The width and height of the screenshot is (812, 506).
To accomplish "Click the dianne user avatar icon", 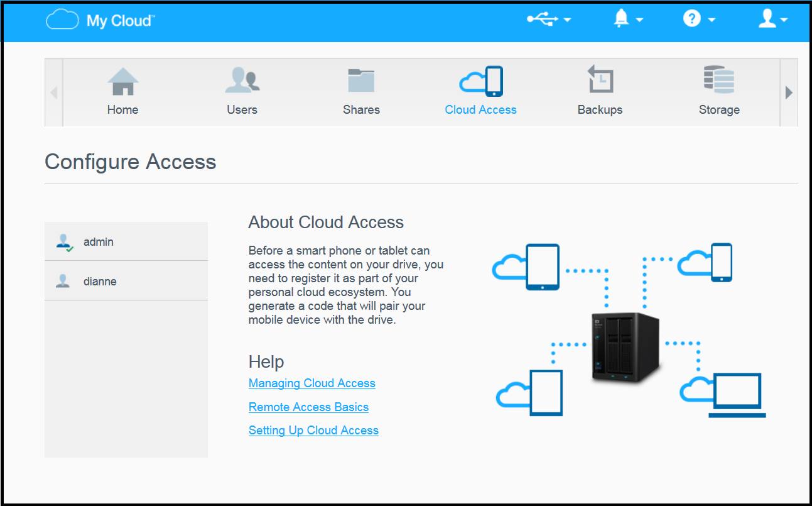I will tap(63, 281).
